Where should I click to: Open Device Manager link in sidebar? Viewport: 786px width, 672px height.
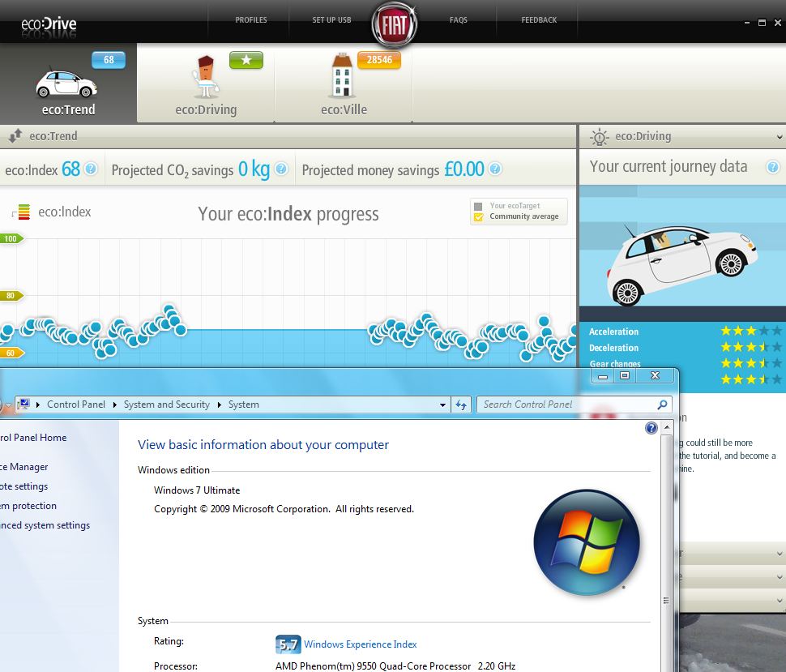(x=24, y=467)
